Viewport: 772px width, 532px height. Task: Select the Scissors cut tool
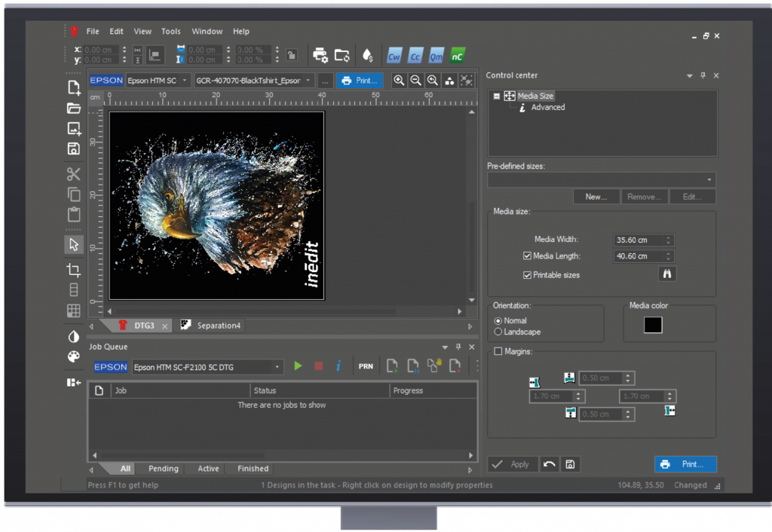73,174
